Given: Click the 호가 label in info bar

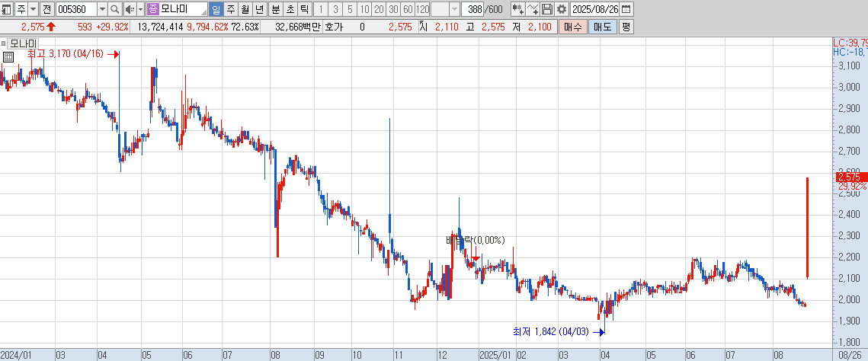Looking at the screenshot, I should (333, 27).
